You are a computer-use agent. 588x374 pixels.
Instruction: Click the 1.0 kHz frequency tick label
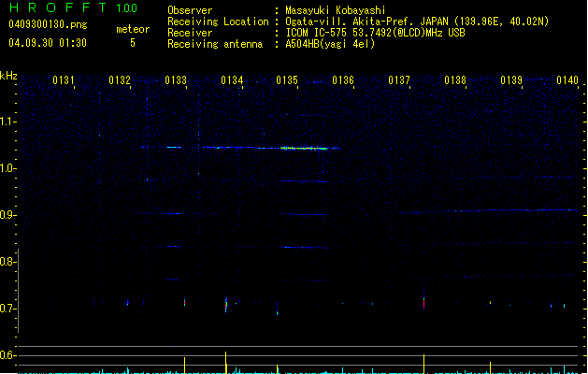pyautogui.click(x=7, y=168)
